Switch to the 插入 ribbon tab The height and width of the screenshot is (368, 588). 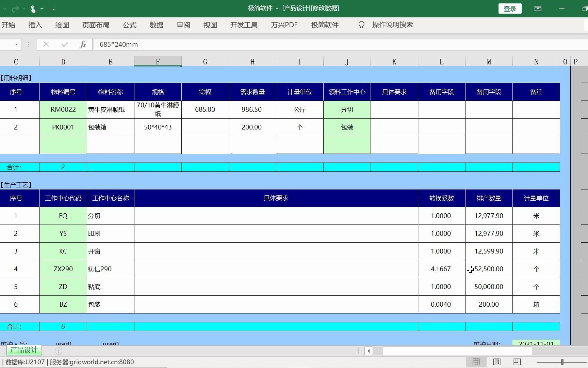coord(35,25)
